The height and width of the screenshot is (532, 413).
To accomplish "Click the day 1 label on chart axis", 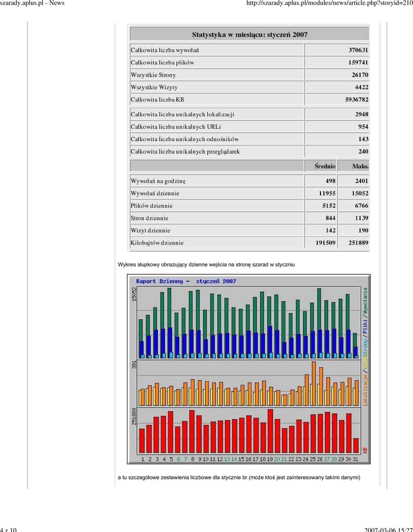I will click(143, 459).
